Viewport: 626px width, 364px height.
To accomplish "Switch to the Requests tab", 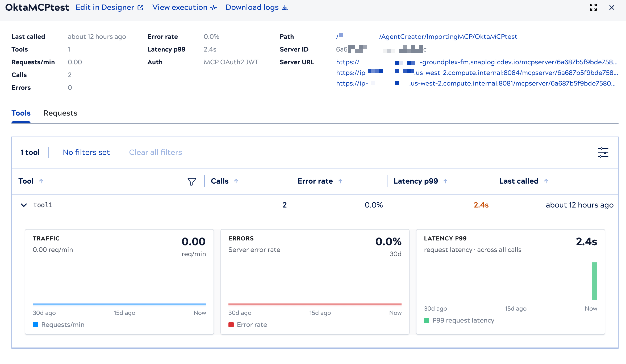I will [x=60, y=113].
